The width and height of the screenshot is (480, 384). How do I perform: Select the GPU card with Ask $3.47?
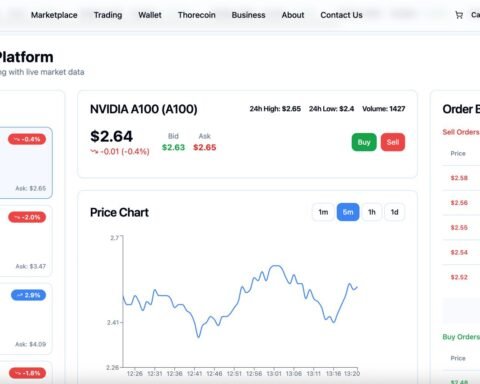pos(25,241)
